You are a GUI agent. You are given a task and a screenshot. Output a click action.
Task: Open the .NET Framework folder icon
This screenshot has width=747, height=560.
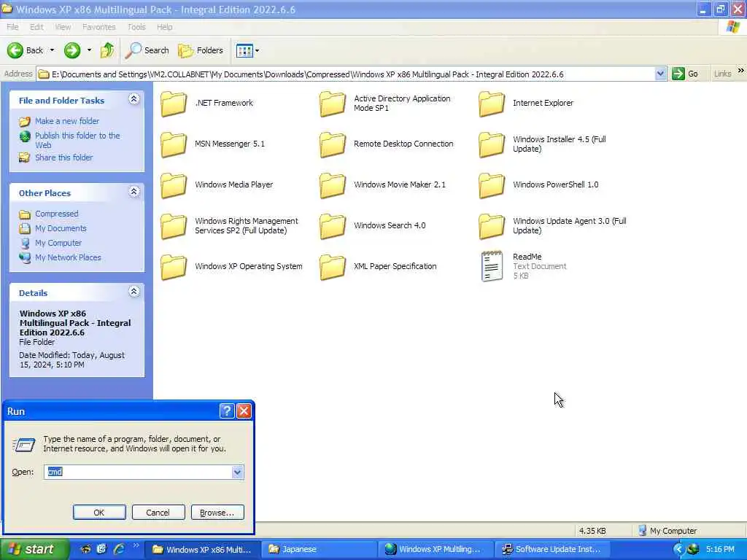click(x=174, y=104)
